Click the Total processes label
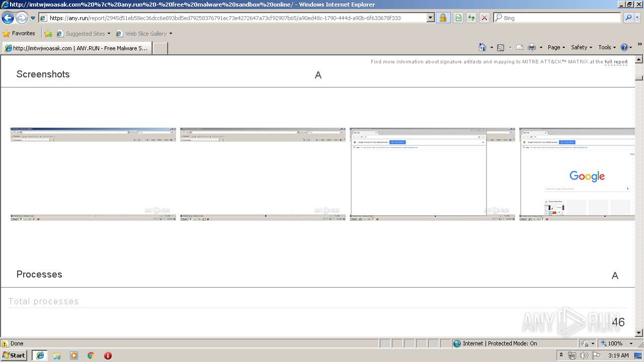 pos(43,301)
